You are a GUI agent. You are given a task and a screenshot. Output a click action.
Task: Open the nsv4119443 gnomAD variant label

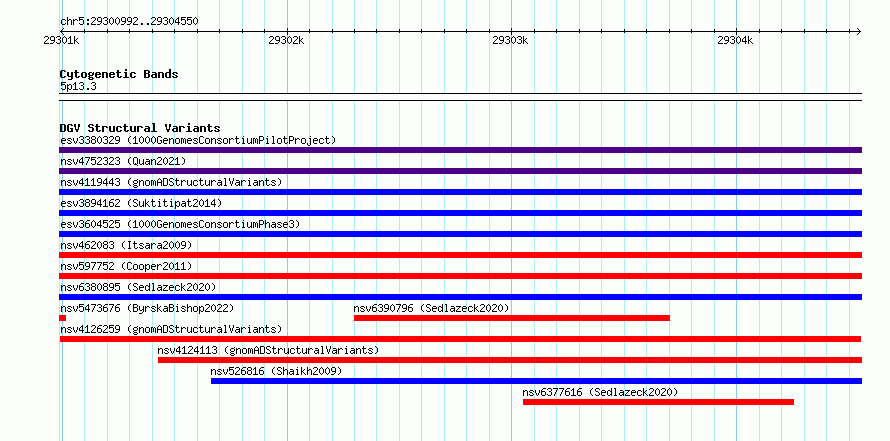[x=171, y=182]
